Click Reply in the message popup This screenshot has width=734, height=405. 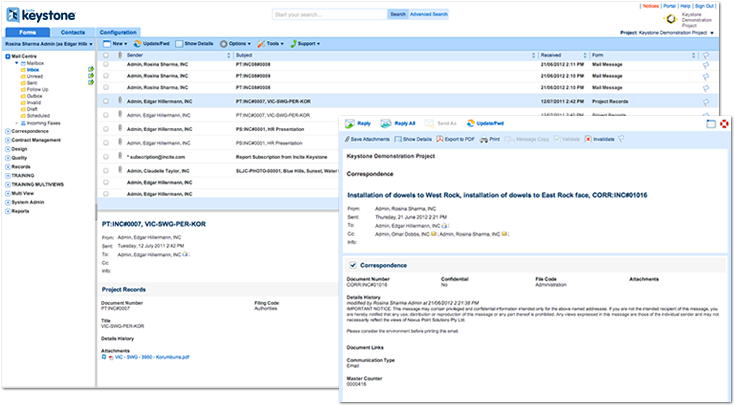click(359, 124)
